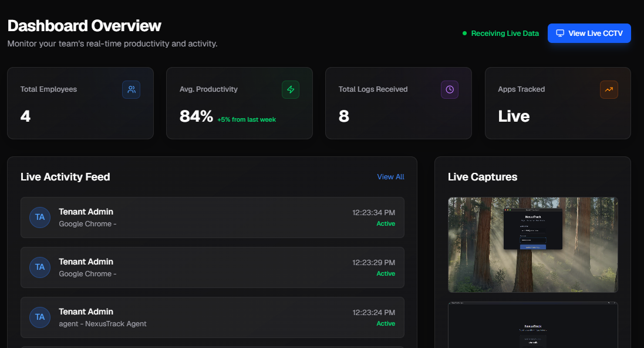Click the Apps Tracked trending arrow icon
This screenshot has height=348, width=644.
point(609,89)
